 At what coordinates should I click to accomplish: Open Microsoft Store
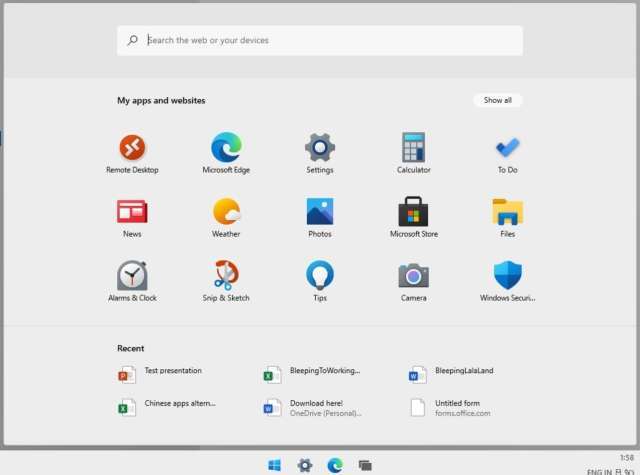point(413,218)
